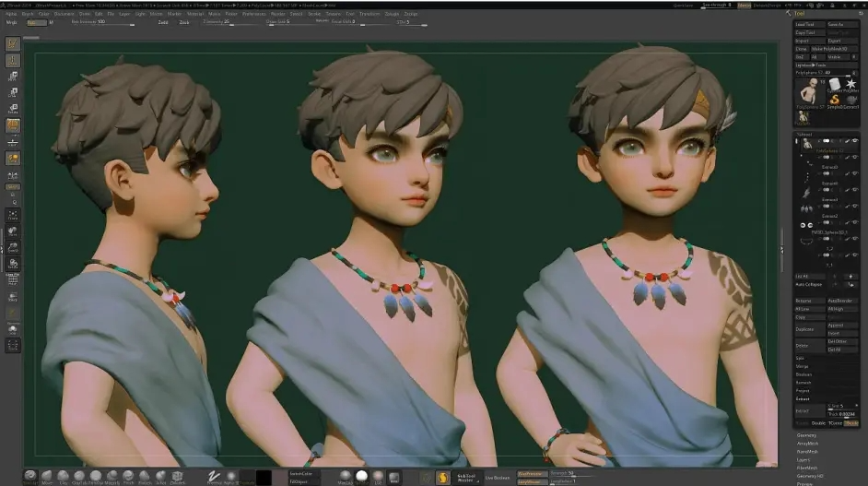
Task: Open the Brush menu
Action: click(x=28, y=14)
